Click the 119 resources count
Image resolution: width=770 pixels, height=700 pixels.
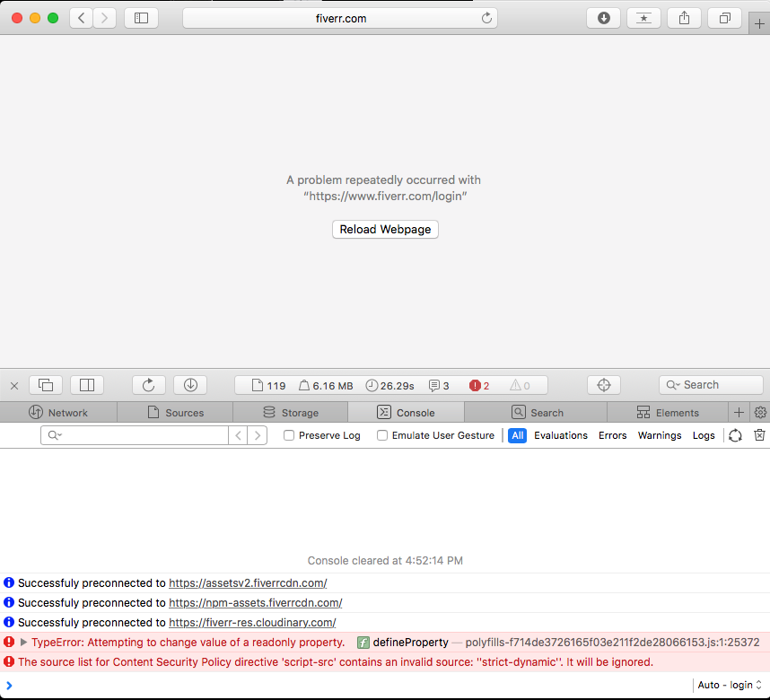pos(268,386)
